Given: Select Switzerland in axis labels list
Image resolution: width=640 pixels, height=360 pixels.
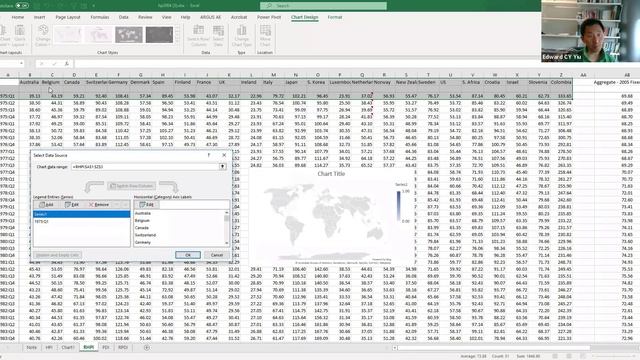Looking at the screenshot, I should [x=145, y=235].
